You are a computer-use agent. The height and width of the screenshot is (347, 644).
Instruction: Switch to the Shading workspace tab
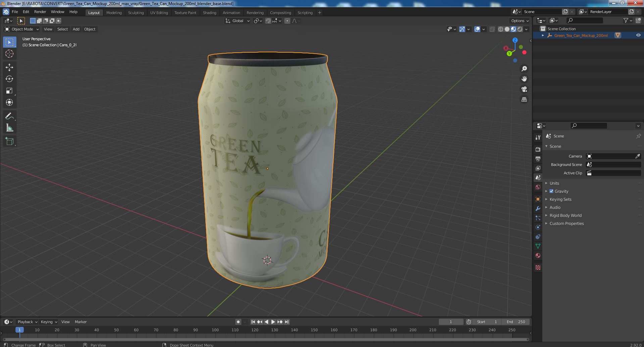point(209,13)
